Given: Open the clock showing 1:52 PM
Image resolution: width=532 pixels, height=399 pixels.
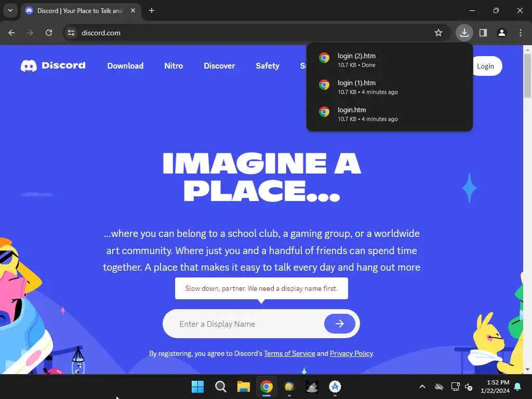Looking at the screenshot, I should pos(495,387).
